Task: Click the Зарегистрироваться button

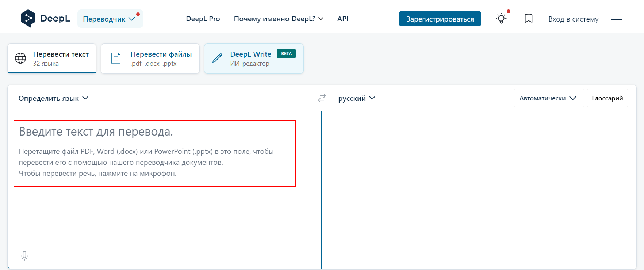Action: point(440,19)
